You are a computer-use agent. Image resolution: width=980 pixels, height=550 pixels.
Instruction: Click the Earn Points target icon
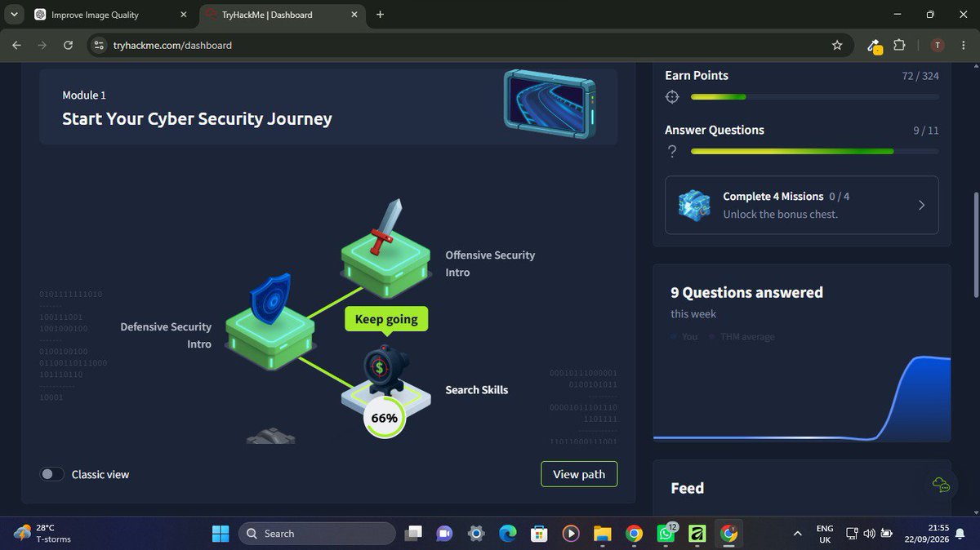pyautogui.click(x=672, y=97)
